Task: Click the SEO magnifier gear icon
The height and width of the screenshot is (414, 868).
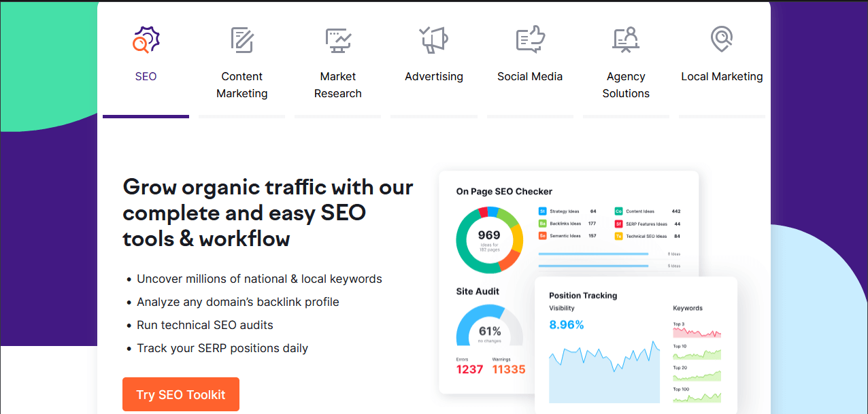Action: pos(146,39)
